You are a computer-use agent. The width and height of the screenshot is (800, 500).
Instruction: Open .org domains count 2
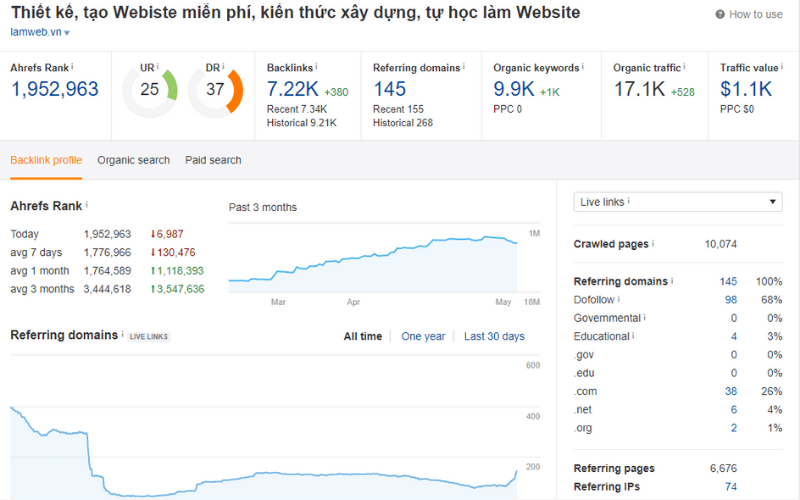pyautogui.click(x=734, y=429)
